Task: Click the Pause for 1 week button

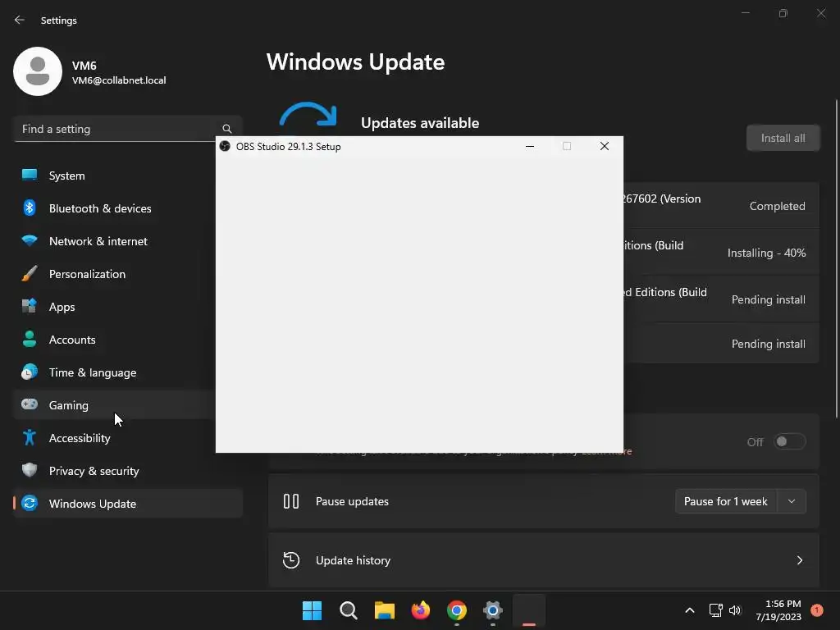Action: click(x=726, y=501)
